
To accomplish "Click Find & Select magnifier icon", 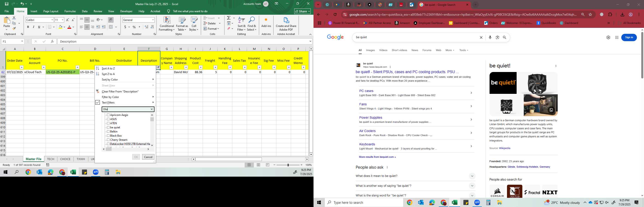I will point(252,24).
